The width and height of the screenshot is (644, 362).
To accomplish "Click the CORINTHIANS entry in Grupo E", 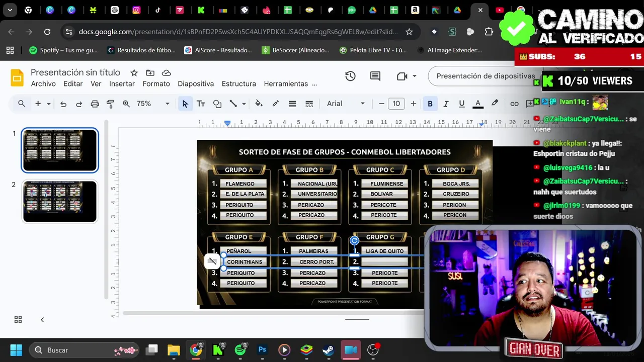I will click(245, 262).
